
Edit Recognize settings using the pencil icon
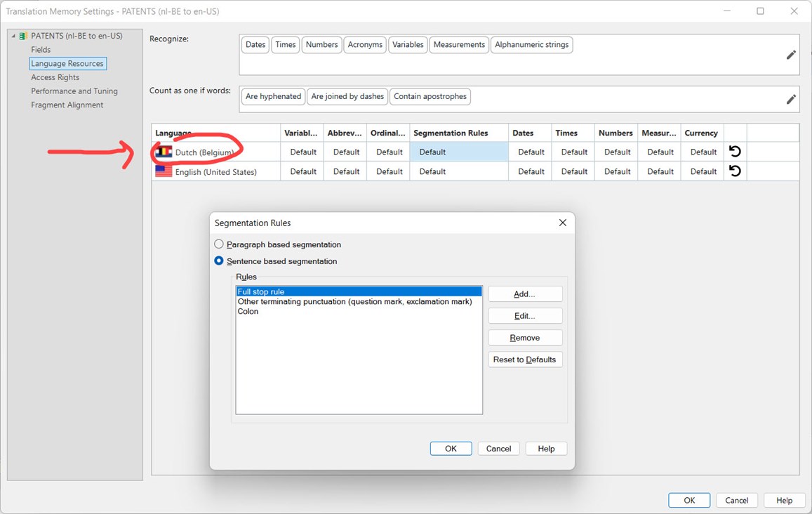tap(792, 54)
